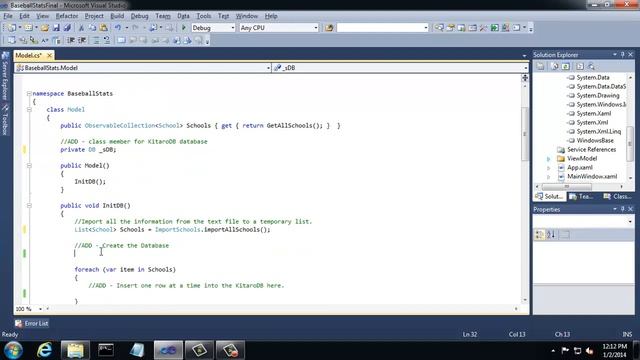Click the Copy toolbar icon

coord(92,28)
